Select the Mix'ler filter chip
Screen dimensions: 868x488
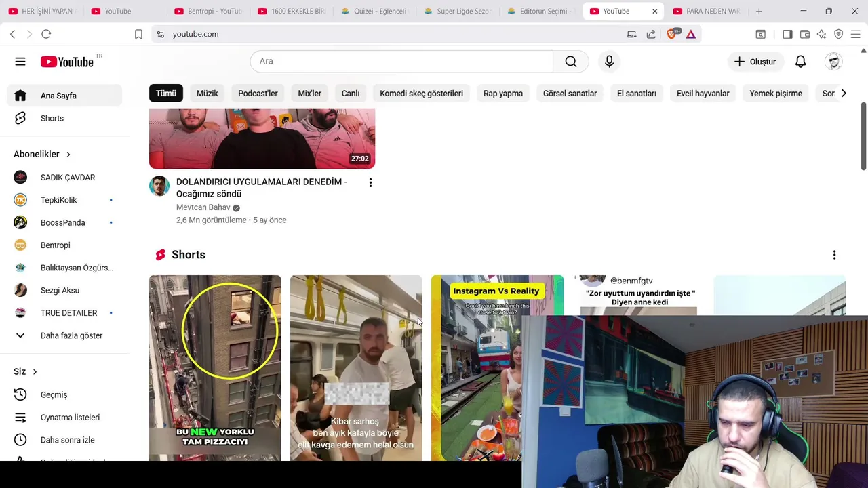tap(309, 94)
